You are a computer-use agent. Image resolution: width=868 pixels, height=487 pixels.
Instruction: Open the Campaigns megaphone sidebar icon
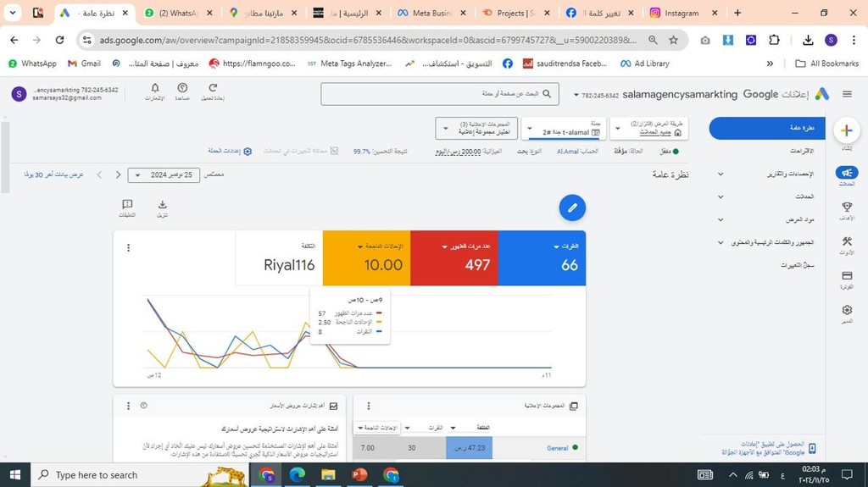point(847,174)
